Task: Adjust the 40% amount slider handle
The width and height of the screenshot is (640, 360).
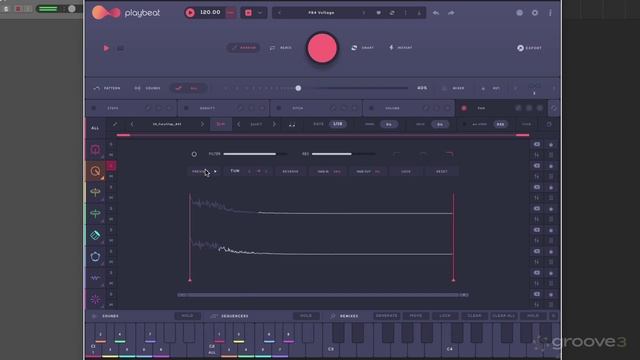Action: coord(298,88)
